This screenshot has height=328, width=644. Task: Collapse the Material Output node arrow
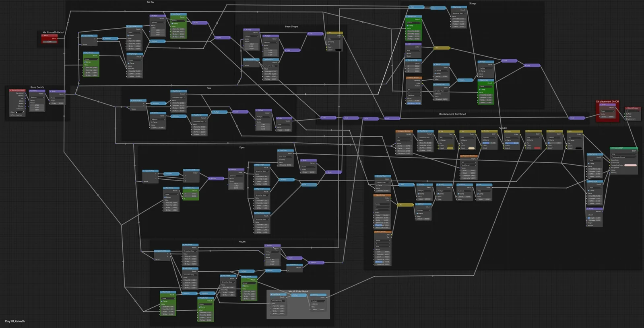pos(627,108)
